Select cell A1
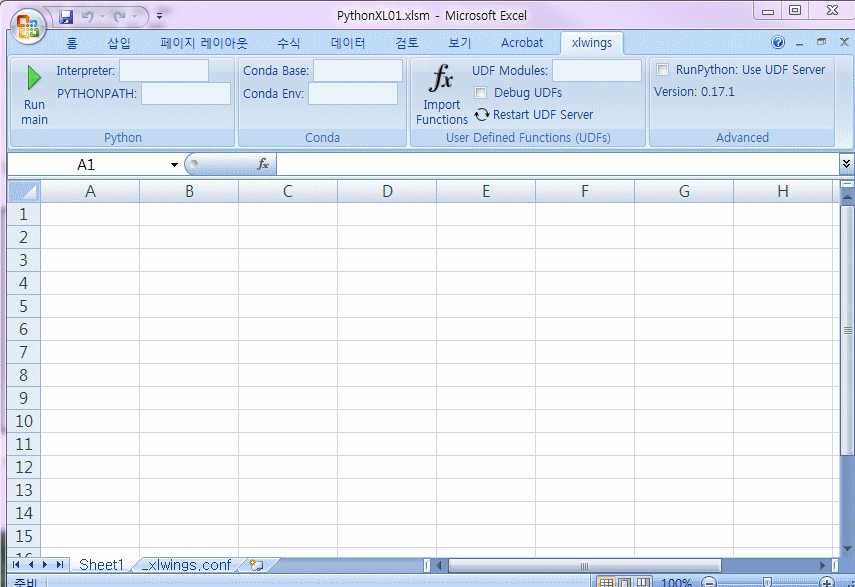The image size is (855, 587). (x=90, y=214)
